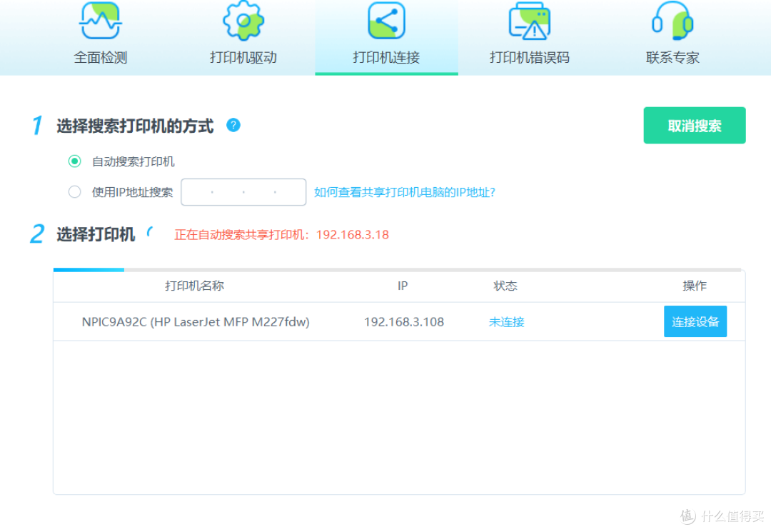
Task: Click the 联系专家 headset icon
Action: click(672, 21)
